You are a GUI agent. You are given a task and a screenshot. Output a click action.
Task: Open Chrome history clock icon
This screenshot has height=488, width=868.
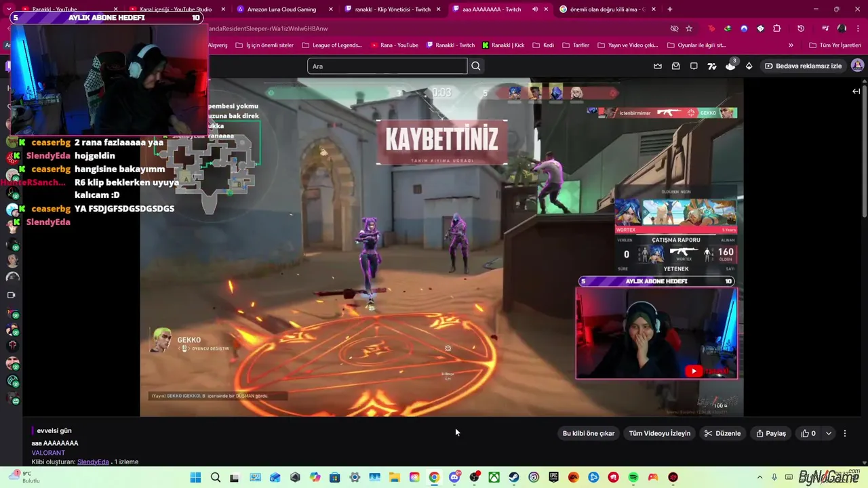point(801,28)
